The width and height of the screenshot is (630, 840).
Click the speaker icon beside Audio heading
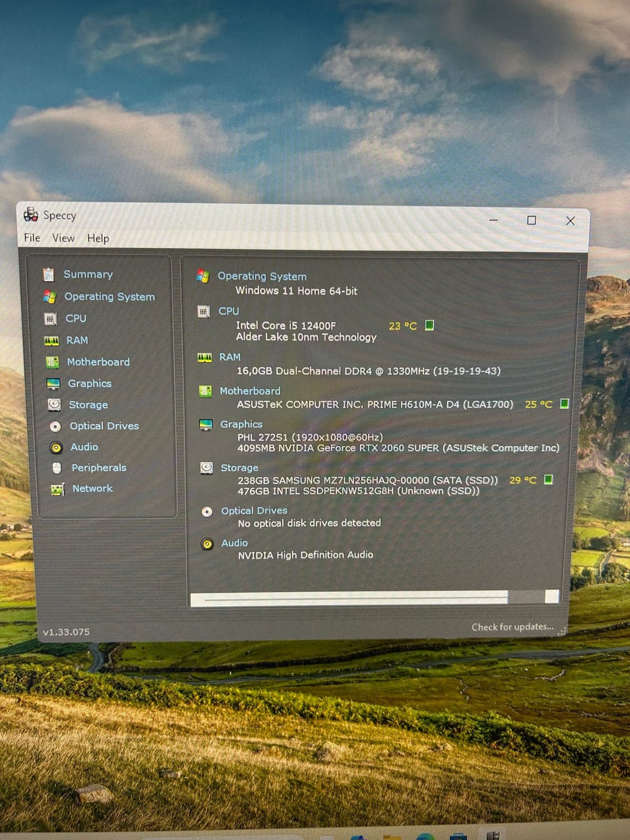(x=207, y=544)
